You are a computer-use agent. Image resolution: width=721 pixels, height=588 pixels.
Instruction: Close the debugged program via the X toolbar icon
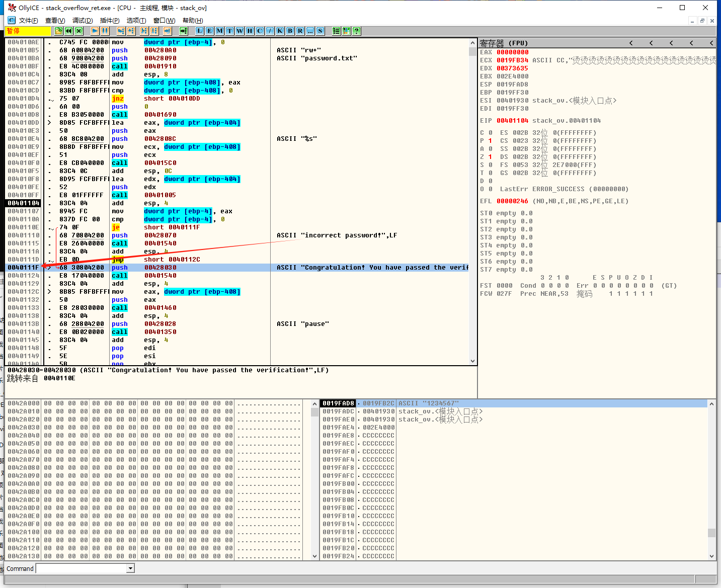[x=78, y=31]
